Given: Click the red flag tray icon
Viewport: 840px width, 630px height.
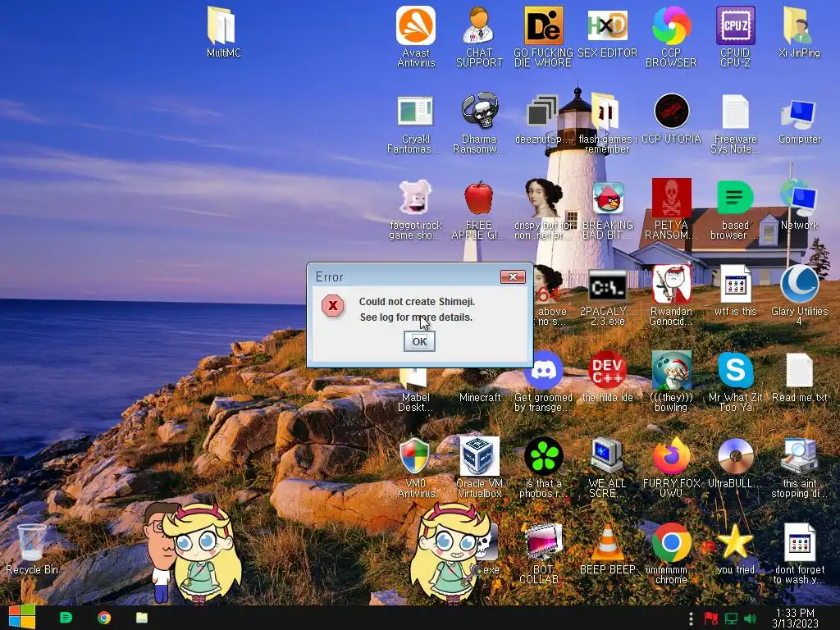Looking at the screenshot, I should point(711,619).
